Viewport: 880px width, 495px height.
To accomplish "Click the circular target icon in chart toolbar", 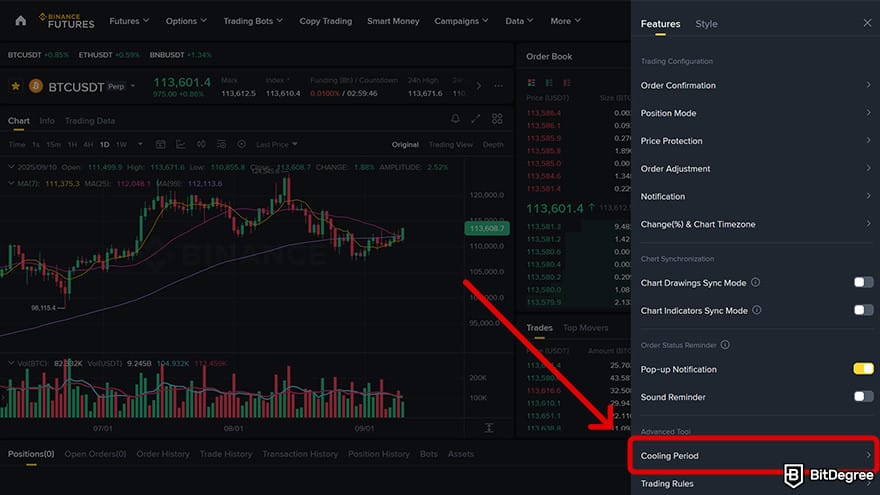I will 241,144.
